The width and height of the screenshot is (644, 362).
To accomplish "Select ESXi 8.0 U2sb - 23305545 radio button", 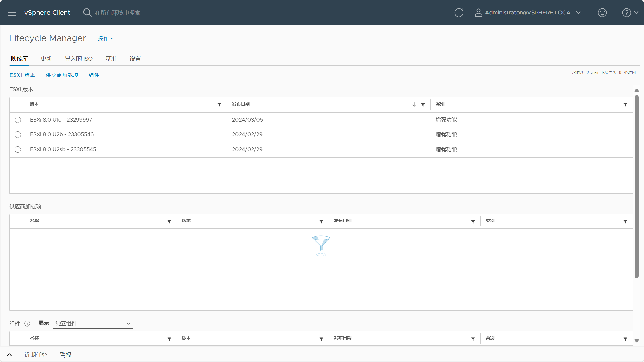I will (x=18, y=149).
